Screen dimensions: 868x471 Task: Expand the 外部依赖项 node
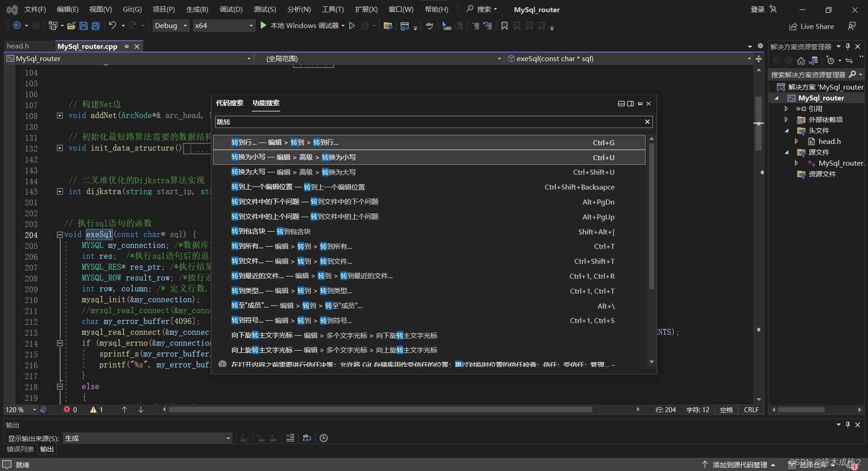tap(786, 120)
